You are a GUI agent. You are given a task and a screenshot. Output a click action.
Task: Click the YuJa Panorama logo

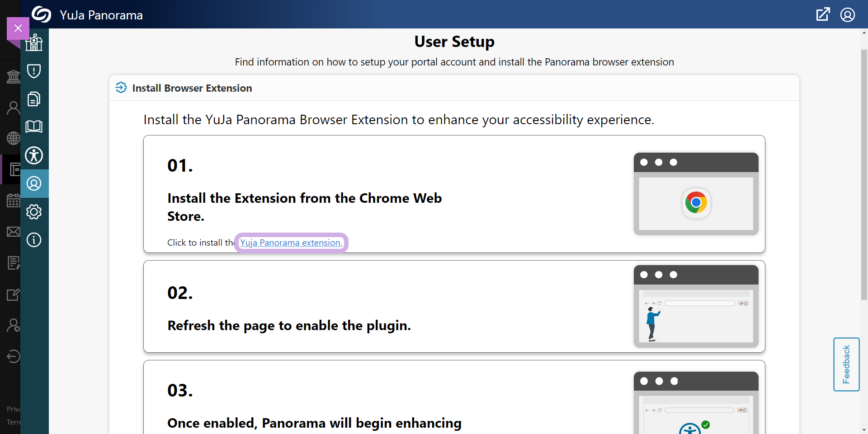42,14
